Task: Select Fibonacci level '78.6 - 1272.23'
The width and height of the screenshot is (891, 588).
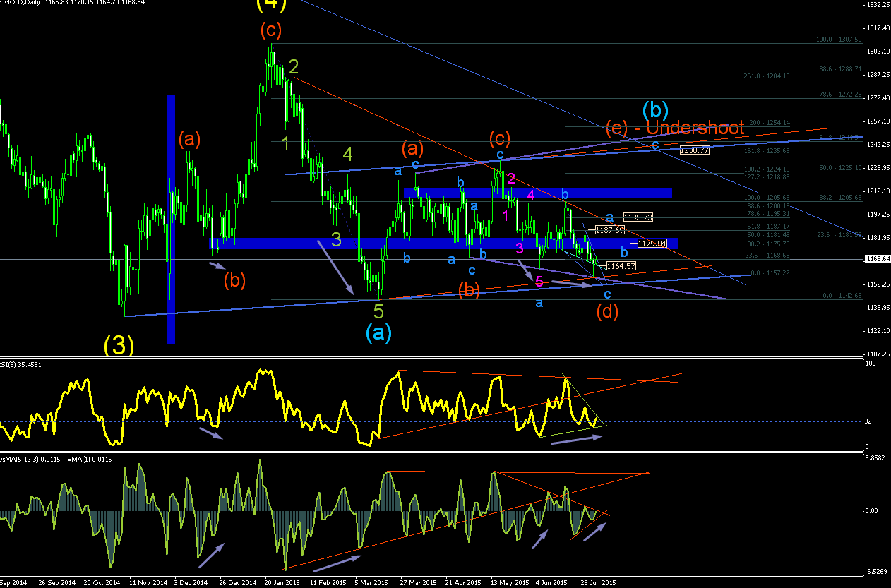Action: [840, 94]
